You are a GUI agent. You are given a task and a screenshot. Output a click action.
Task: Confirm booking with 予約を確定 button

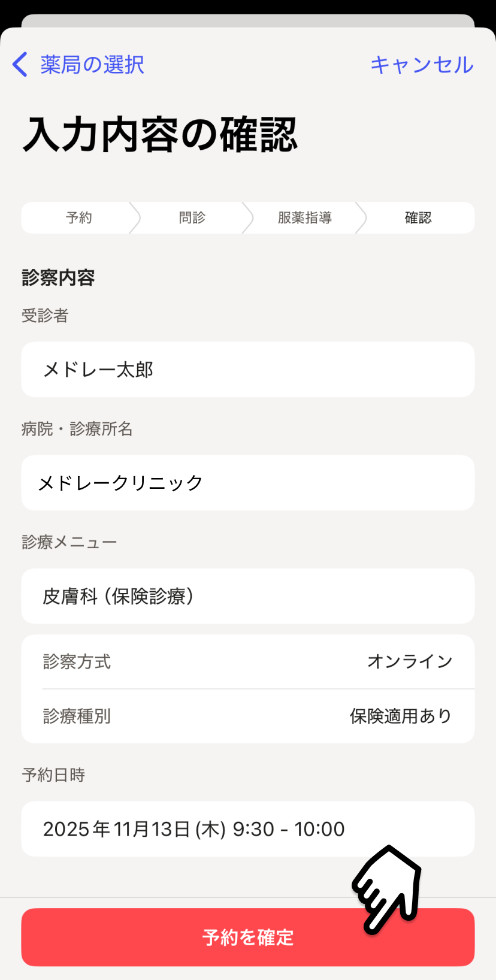point(247,937)
